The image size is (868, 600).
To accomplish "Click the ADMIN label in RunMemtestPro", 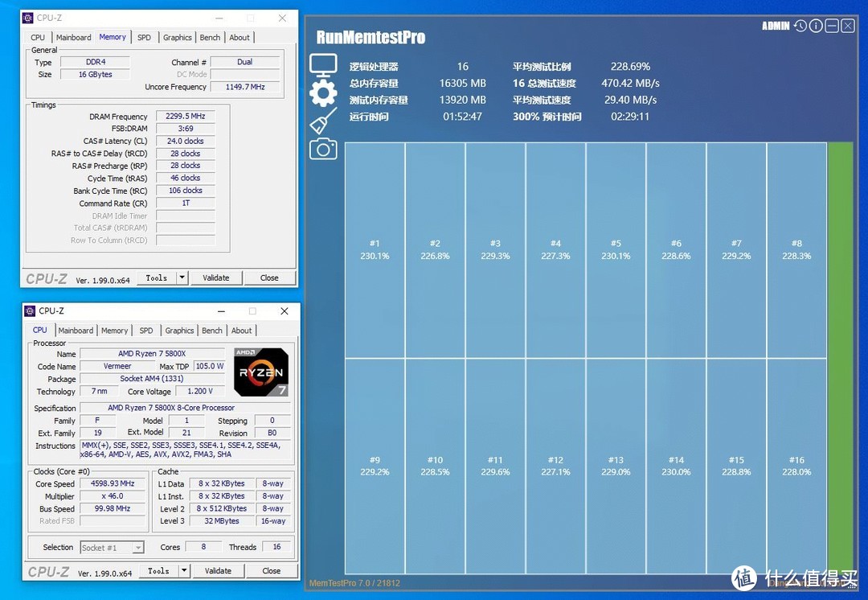I will click(776, 26).
